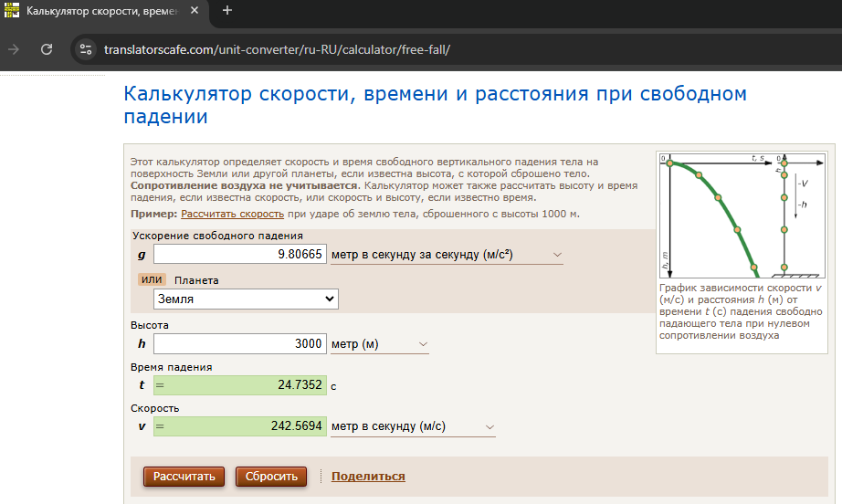
Task: Click the Сопротивление воздуха не учитывается text
Action: coord(245,185)
